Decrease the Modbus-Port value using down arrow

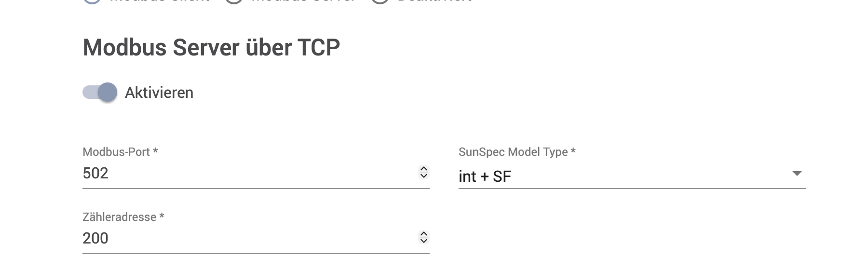[x=424, y=176]
